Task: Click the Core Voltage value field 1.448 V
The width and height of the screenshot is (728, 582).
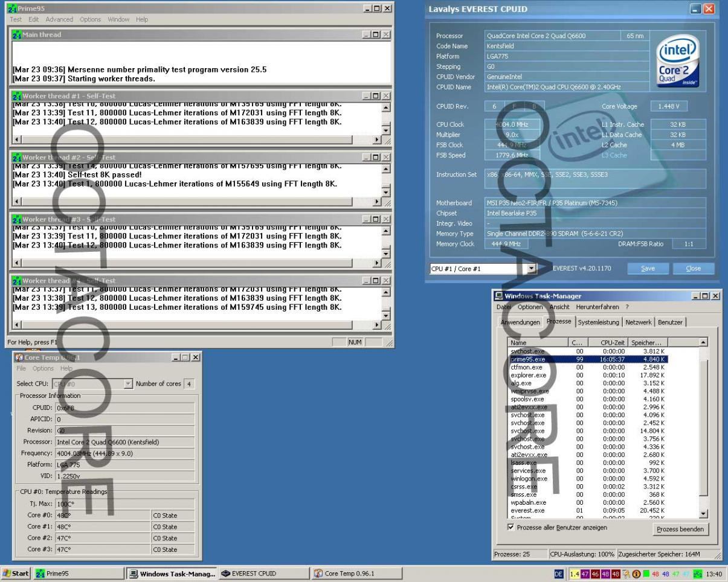Action: click(669, 106)
